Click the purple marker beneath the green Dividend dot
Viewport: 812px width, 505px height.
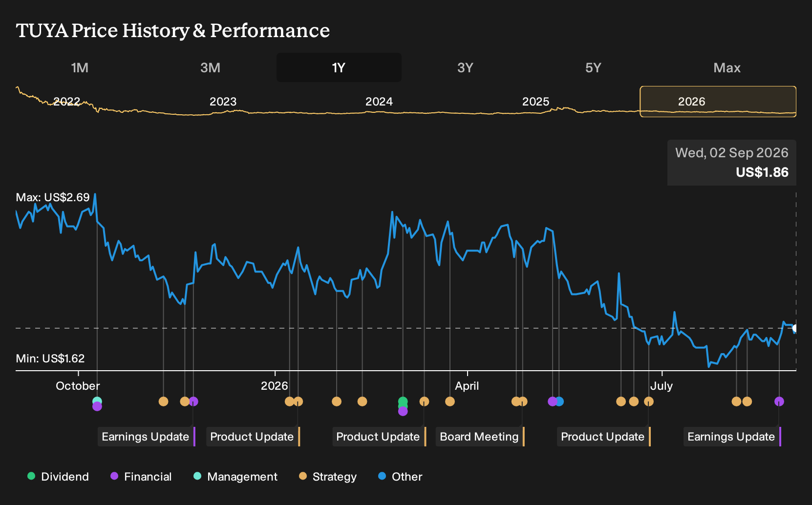point(403,411)
